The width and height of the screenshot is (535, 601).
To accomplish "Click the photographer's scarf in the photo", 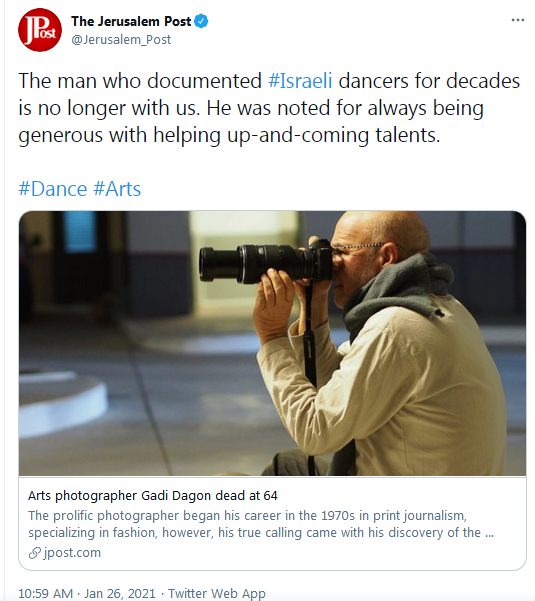I will point(400,291).
